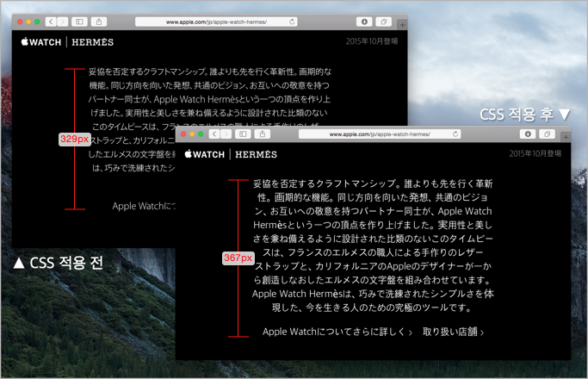Click Apple Watch logo in the front window
Image resolution: width=588 pixels, height=379 pixels.
204,154
